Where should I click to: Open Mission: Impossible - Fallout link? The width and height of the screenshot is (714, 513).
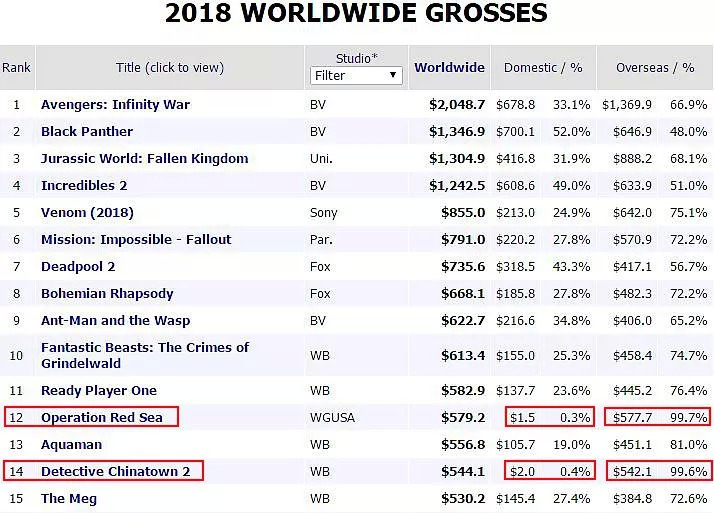(x=136, y=239)
